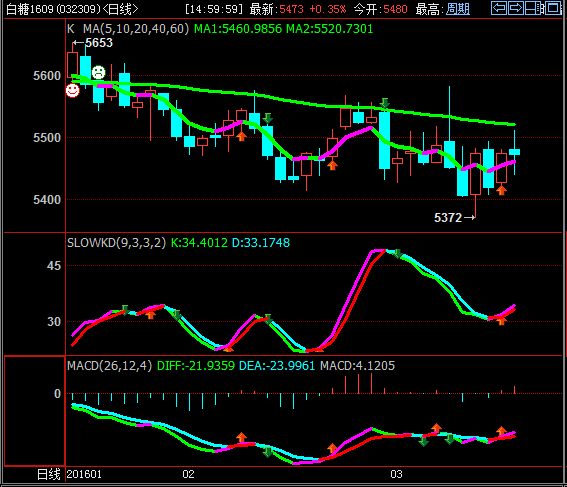Click the 今开:5480 opening price

[380, 9]
